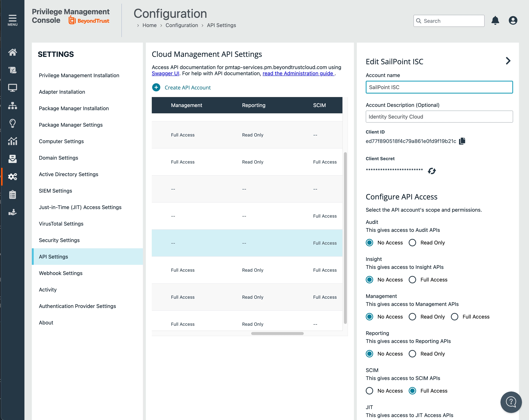Sort by Management column header
Image resolution: width=529 pixels, height=420 pixels.
tap(186, 105)
